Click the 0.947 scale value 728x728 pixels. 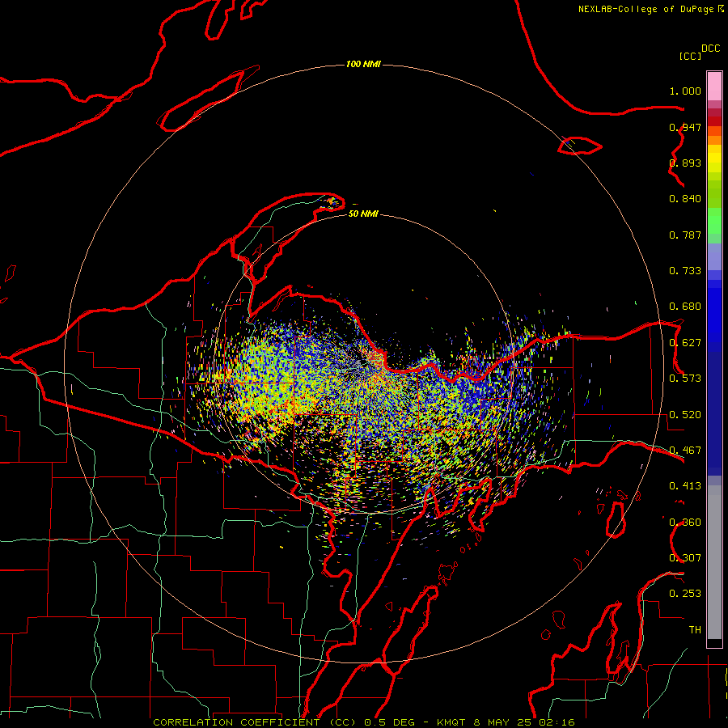tap(685, 127)
